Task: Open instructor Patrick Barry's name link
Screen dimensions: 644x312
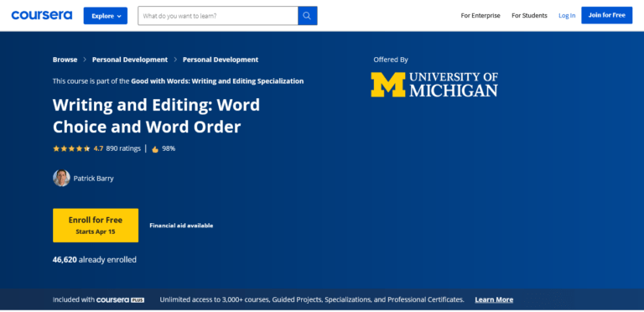Action: (x=93, y=179)
